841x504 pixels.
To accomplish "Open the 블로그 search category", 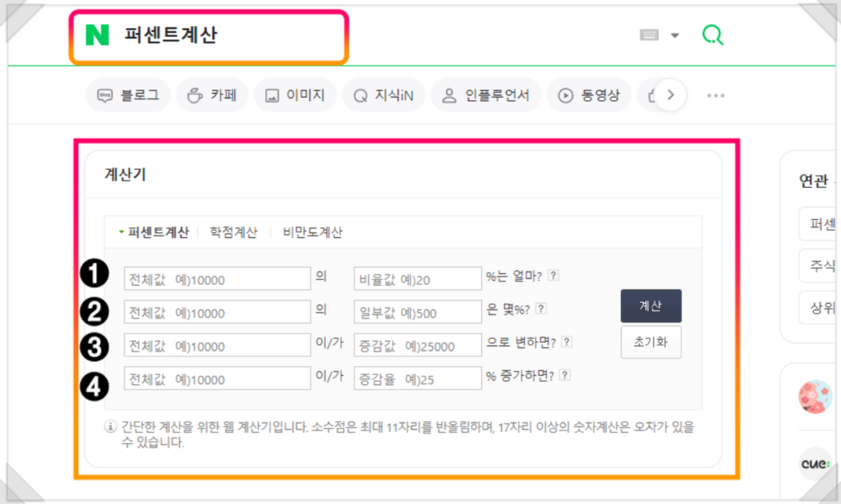I will pos(128,95).
